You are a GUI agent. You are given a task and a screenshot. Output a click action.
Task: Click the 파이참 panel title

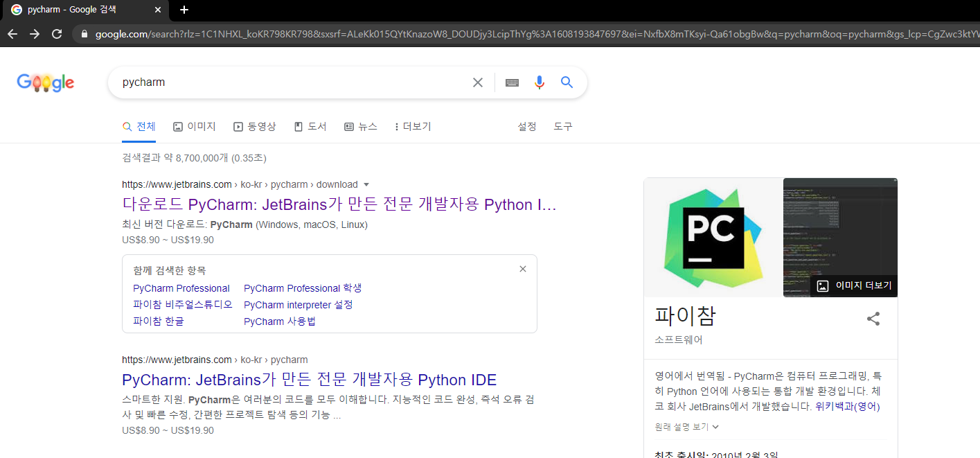[x=685, y=316]
